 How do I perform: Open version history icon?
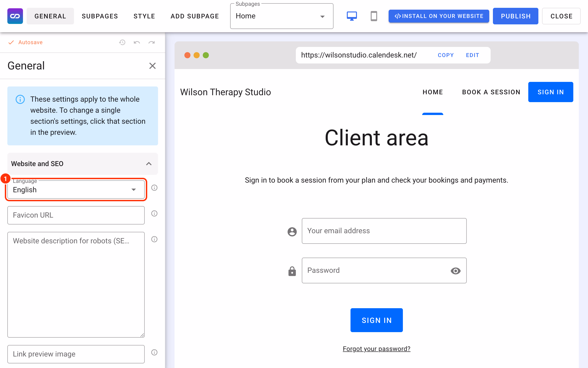[122, 42]
